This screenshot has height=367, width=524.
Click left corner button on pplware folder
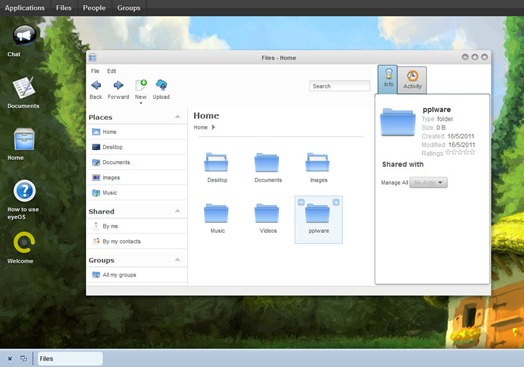[x=301, y=202]
